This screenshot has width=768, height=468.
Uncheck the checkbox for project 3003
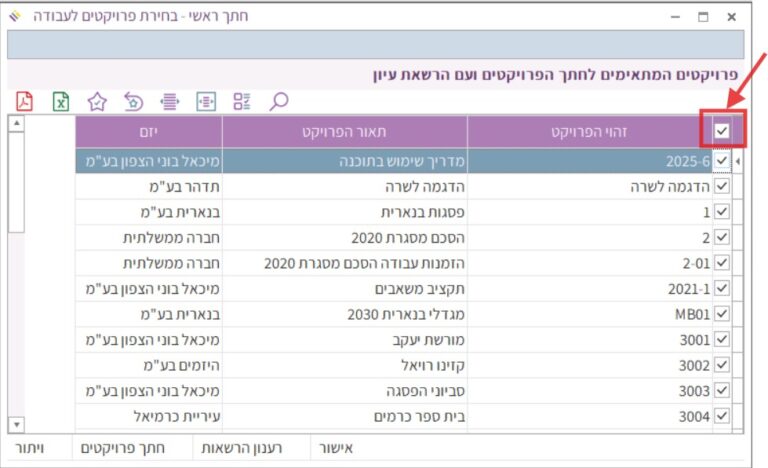pos(722,391)
